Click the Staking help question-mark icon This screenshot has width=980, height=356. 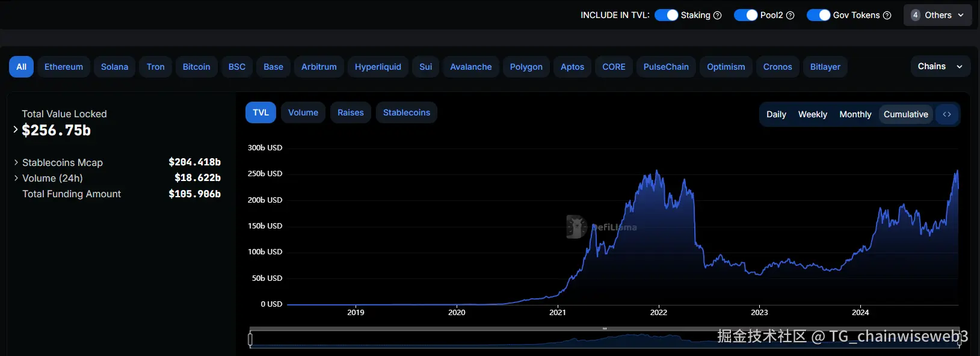pos(717,16)
